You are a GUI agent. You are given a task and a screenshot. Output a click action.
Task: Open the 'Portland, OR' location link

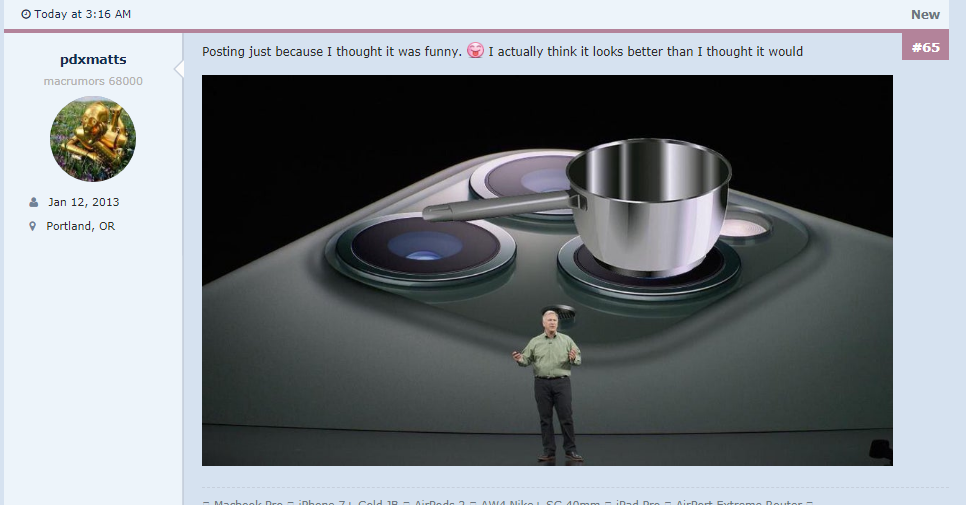pyautogui.click(x=81, y=226)
